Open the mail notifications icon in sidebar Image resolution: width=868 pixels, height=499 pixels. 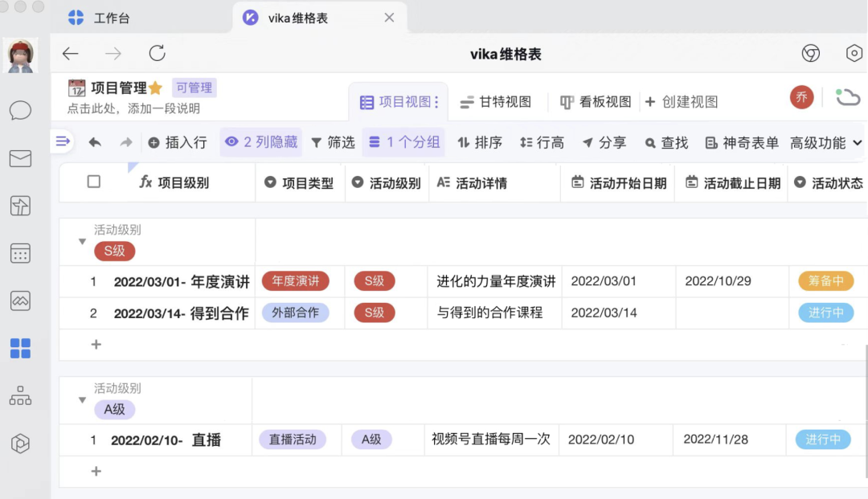click(21, 159)
